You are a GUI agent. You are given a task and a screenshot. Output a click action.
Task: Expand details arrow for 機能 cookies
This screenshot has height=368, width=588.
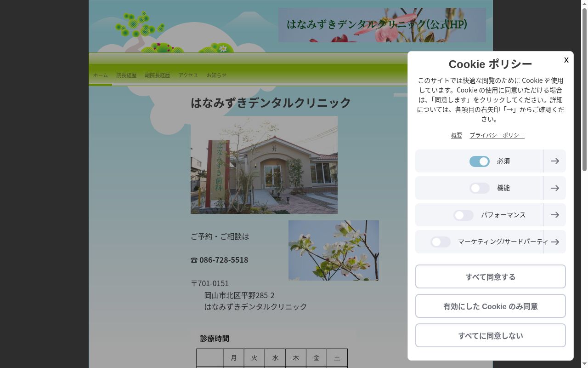pos(554,188)
